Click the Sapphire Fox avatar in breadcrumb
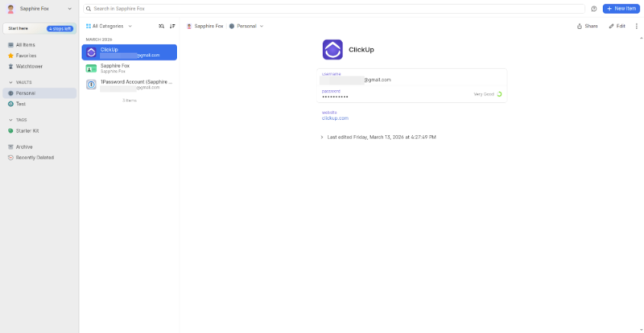644x333 pixels. pos(189,26)
